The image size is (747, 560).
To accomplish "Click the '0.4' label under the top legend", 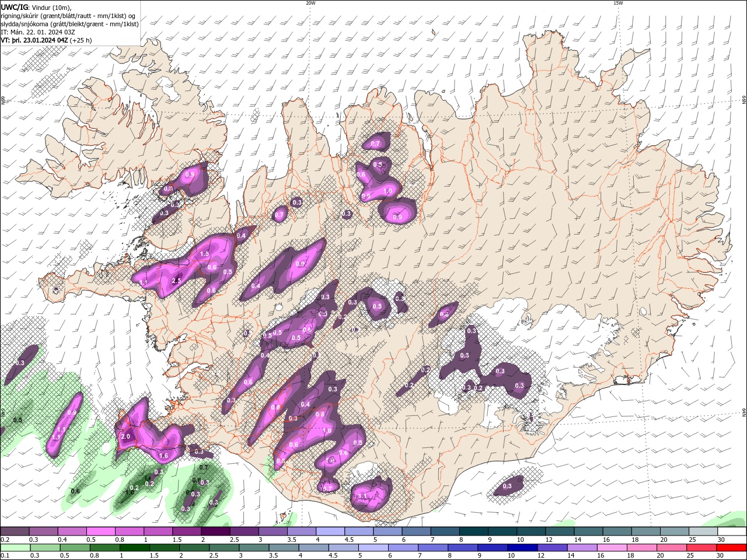I will coord(62,540).
